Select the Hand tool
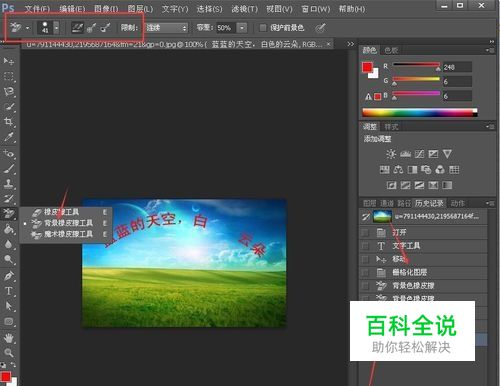The image size is (500, 386). (x=8, y=338)
